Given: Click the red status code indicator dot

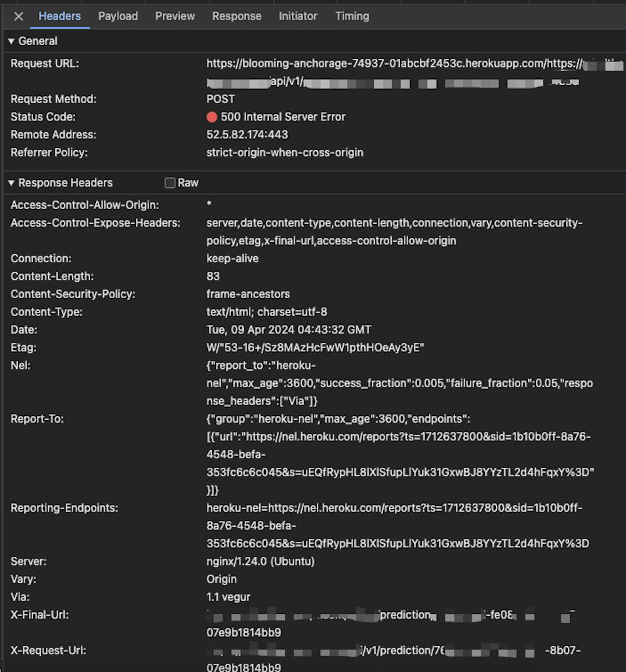Looking at the screenshot, I should coord(212,117).
